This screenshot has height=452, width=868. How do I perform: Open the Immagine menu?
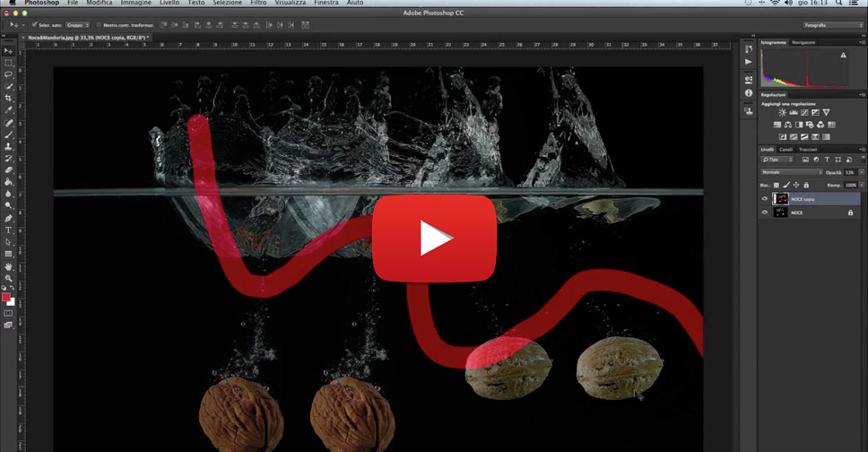[135, 3]
